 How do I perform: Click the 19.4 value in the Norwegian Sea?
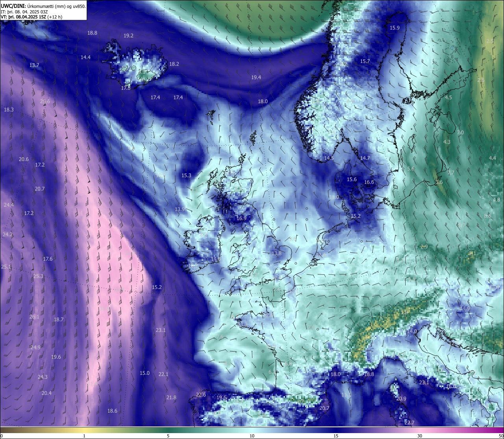point(256,77)
